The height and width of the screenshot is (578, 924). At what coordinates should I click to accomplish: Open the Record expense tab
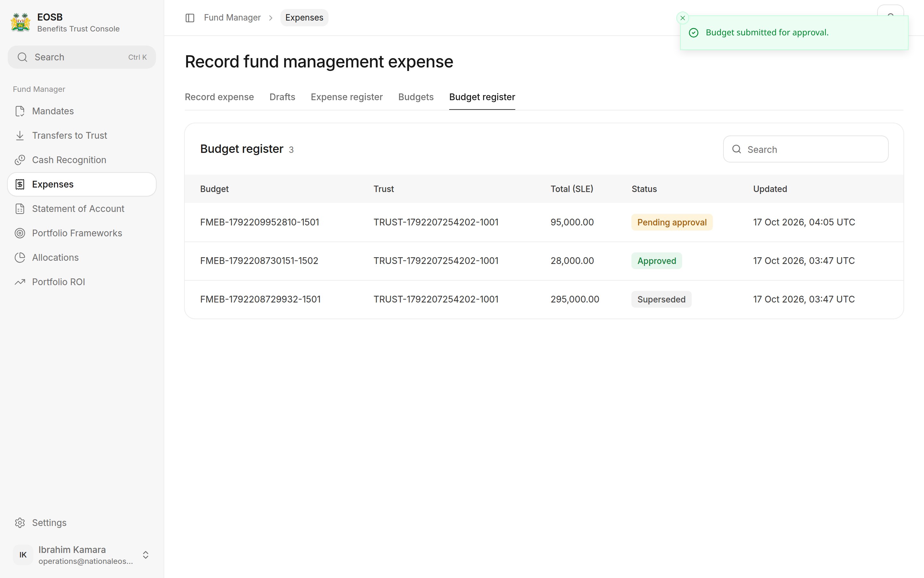coord(219,97)
